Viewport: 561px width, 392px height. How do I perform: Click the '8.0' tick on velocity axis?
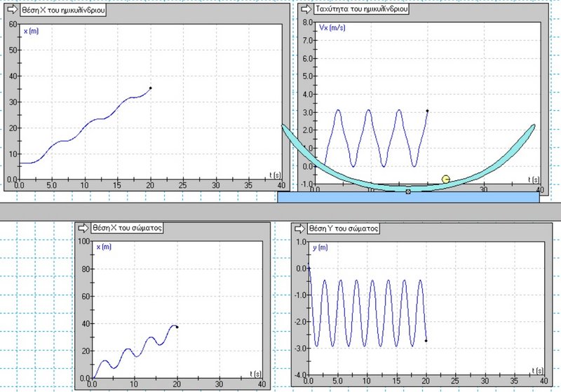tap(308, 22)
